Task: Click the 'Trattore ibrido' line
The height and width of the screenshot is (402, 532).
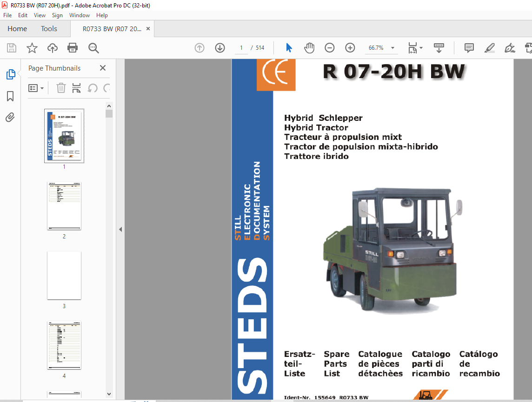Action: (x=317, y=156)
